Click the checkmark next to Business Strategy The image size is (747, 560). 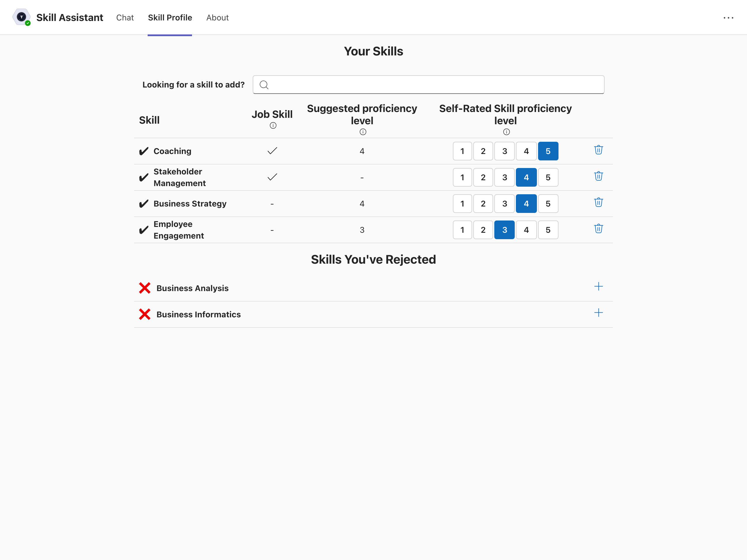144,204
